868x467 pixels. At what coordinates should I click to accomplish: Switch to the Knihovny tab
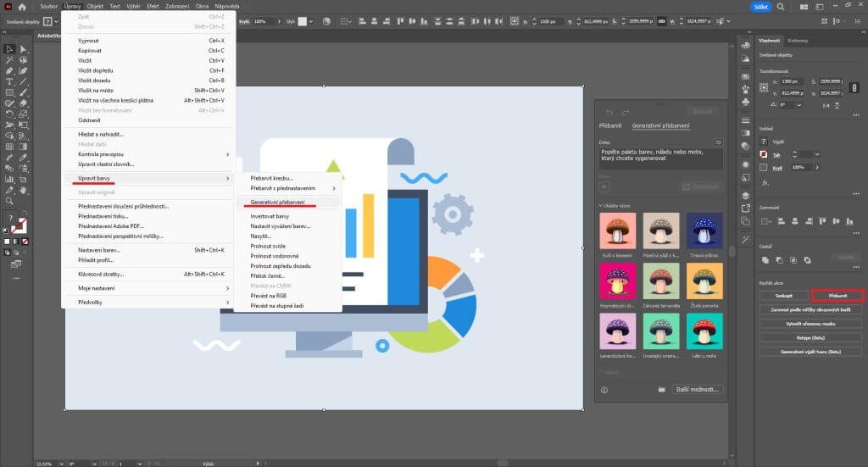(798, 41)
